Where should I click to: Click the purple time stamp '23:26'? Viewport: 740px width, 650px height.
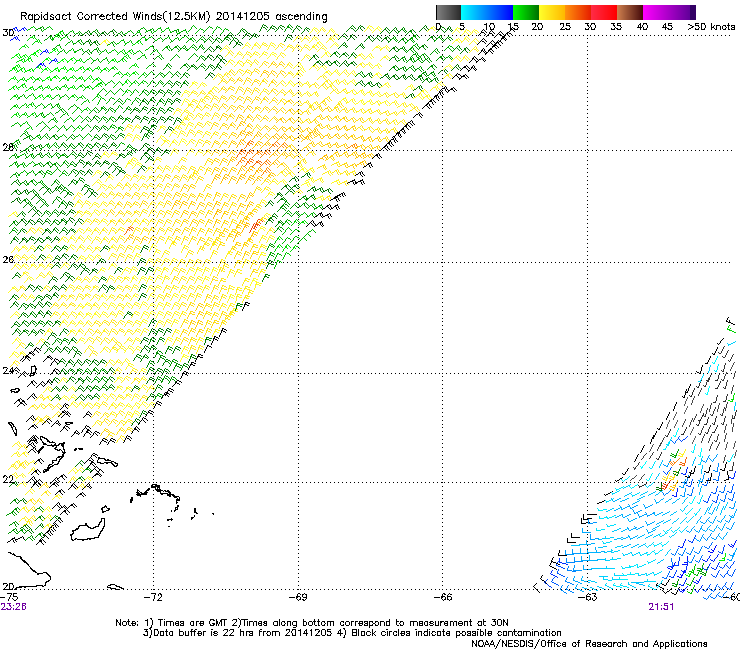point(13,607)
